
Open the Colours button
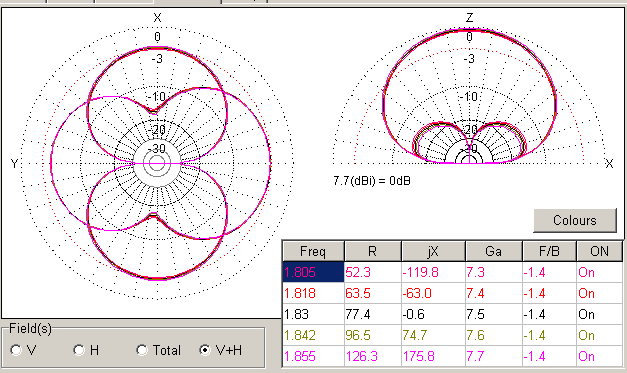point(575,220)
